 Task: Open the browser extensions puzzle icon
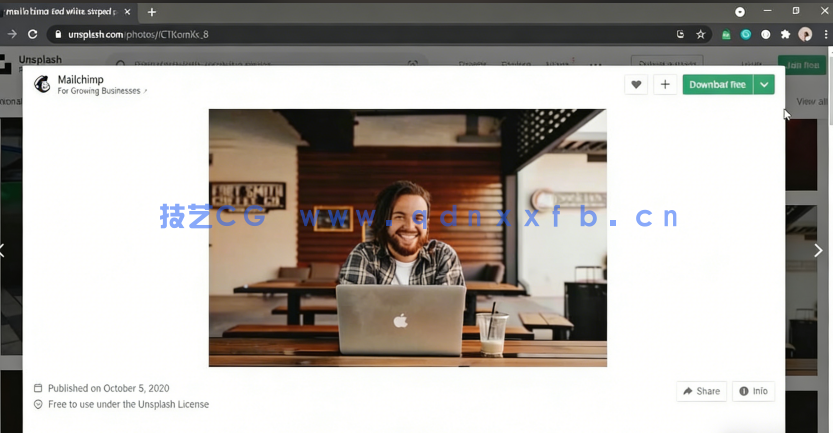coord(785,34)
